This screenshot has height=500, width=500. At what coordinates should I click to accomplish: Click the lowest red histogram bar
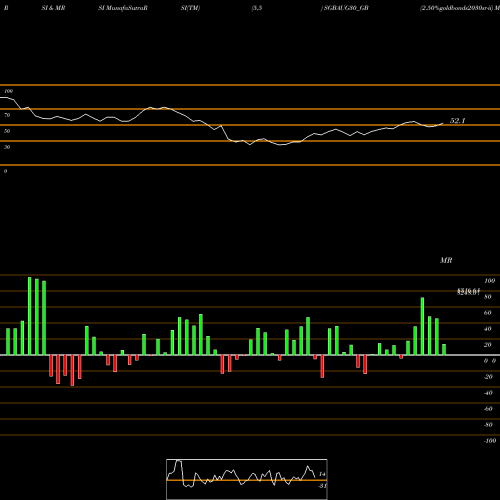(72, 370)
